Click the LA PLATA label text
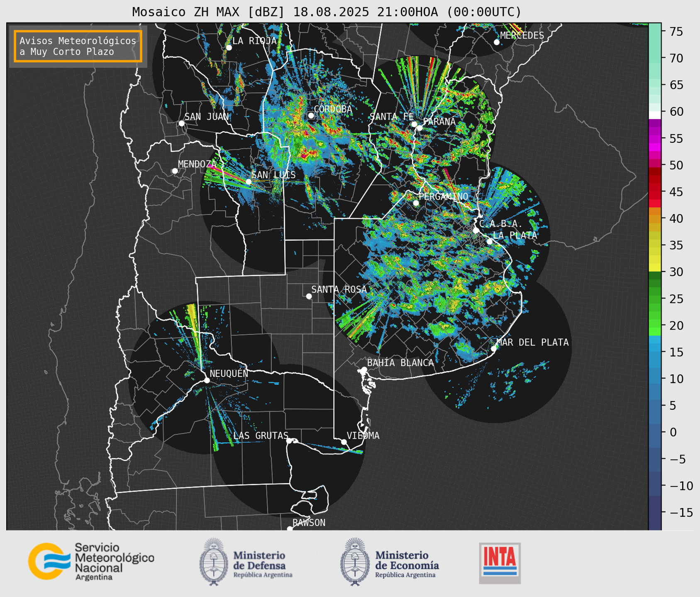Screen dimensions: 700x597 click(515, 235)
